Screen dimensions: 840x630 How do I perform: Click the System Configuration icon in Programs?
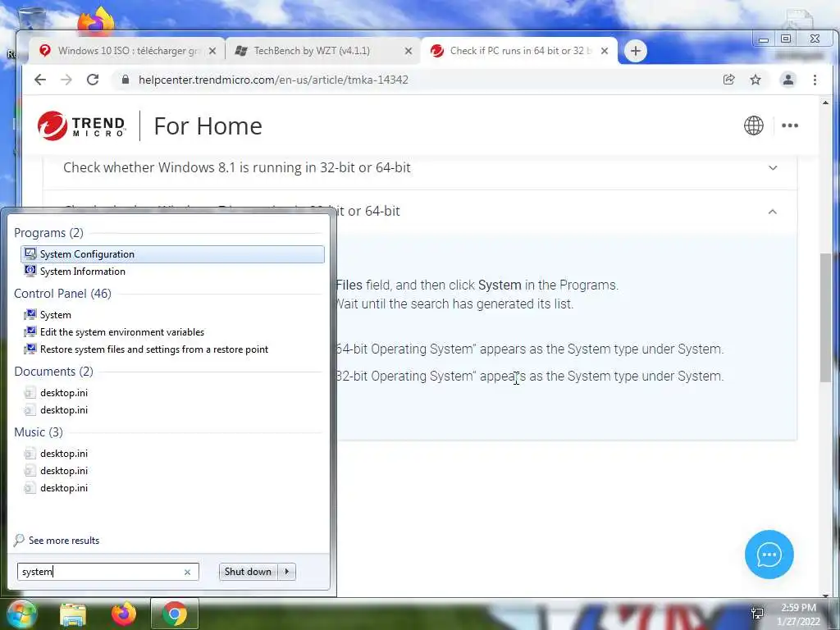tap(30, 254)
